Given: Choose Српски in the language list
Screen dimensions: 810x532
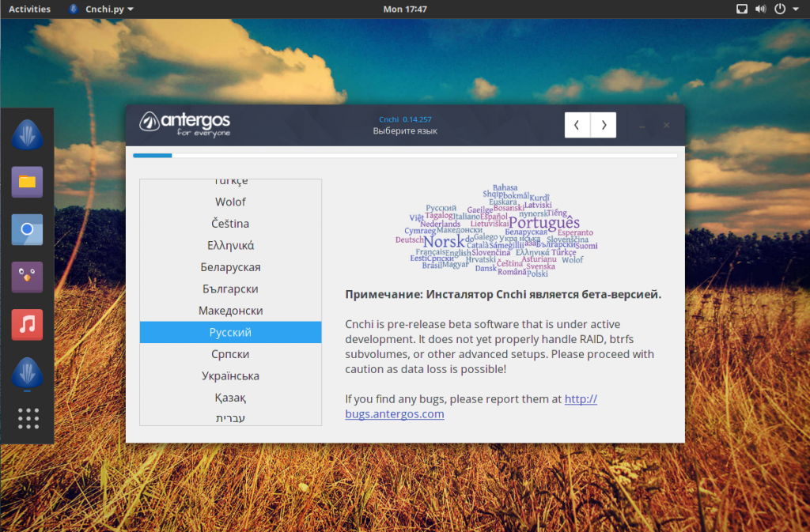Looking at the screenshot, I should [230, 354].
